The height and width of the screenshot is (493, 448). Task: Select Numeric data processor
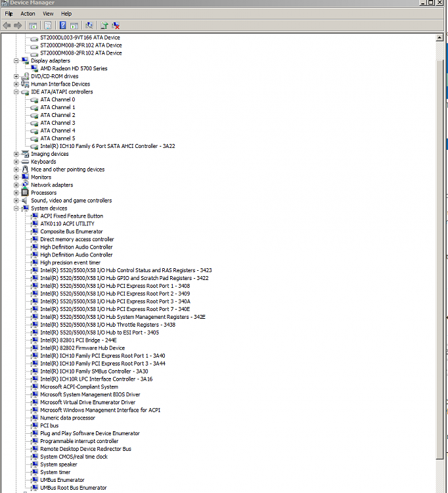coord(68,418)
